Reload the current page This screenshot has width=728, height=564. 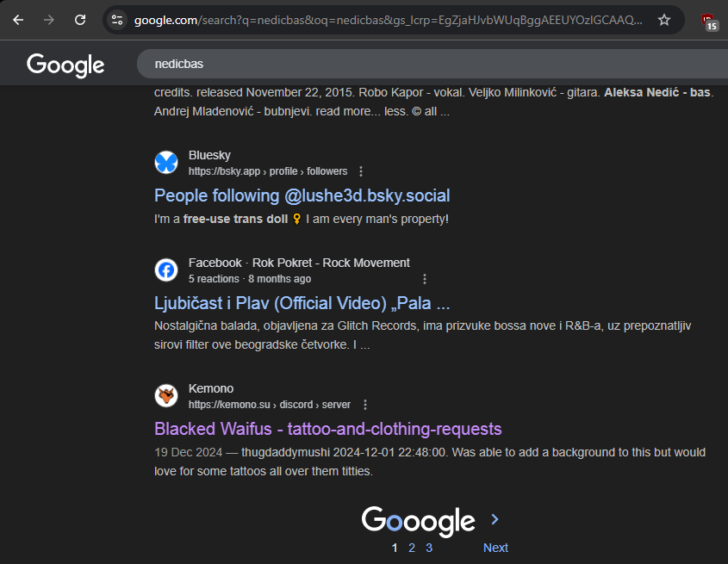(x=80, y=20)
